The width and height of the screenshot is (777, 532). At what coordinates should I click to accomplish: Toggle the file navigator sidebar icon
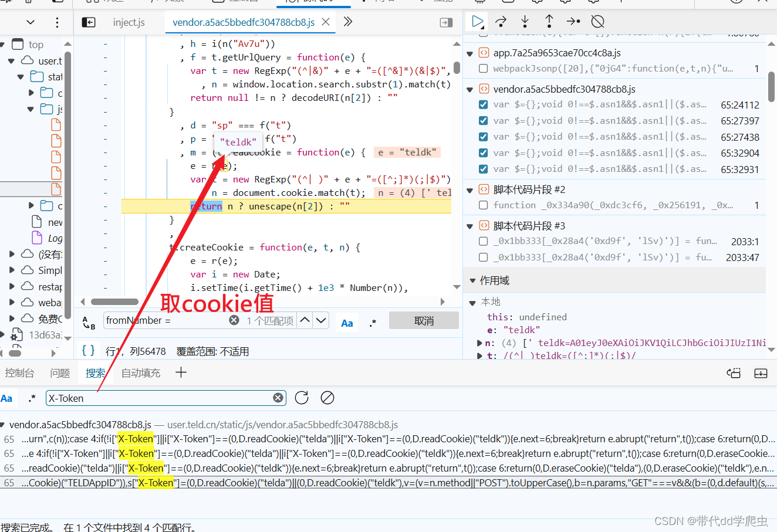89,22
